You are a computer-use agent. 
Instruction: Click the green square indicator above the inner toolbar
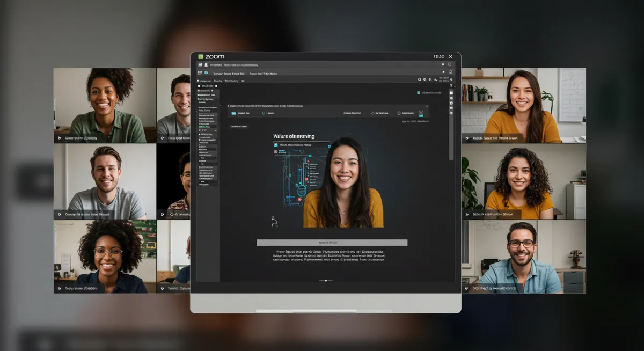click(418, 93)
